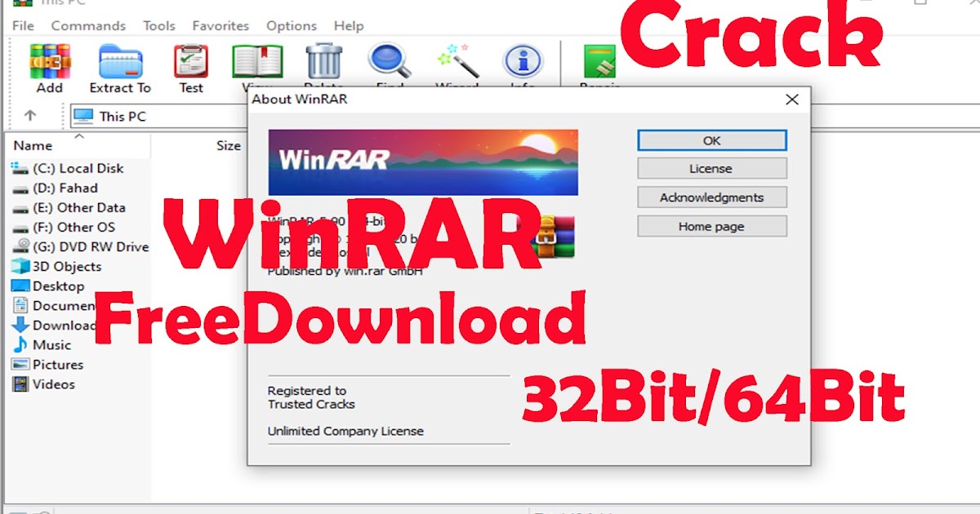This screenshot has height=514, width=980.
Task: Open the File menu
Action: [x=23, y=26]
